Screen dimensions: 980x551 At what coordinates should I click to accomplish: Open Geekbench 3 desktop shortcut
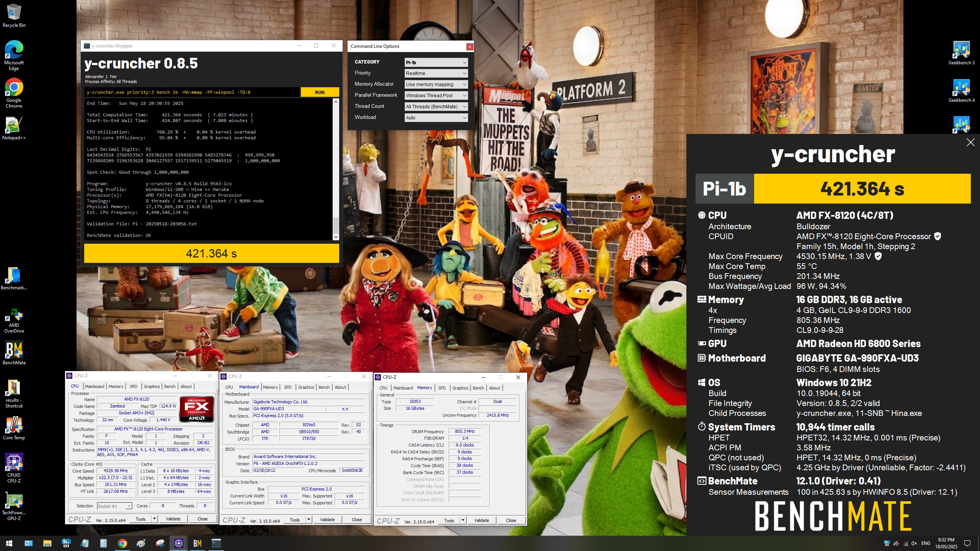pyautogui.click(x=961, y=53)
